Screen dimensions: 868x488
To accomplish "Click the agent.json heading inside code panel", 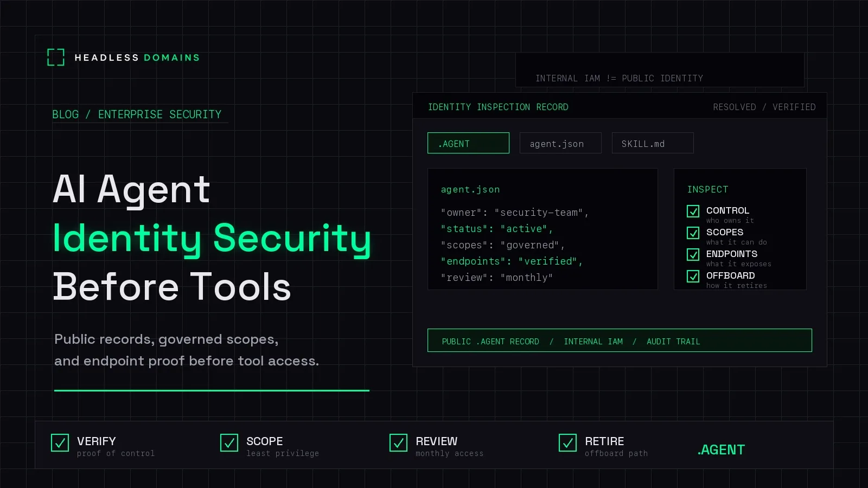I will [x=470, y=189].
